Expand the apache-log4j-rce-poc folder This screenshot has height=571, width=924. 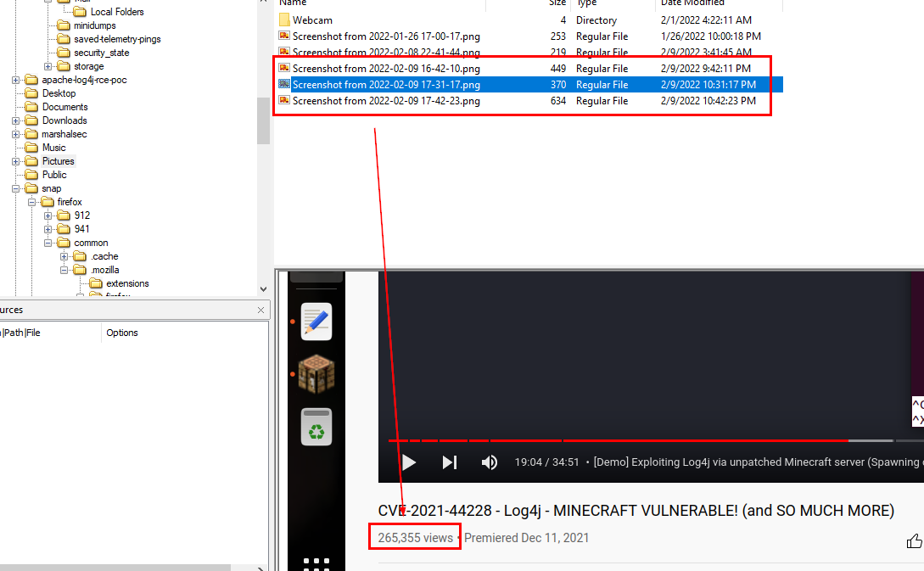pyautogui.click(x=16, y=80)
